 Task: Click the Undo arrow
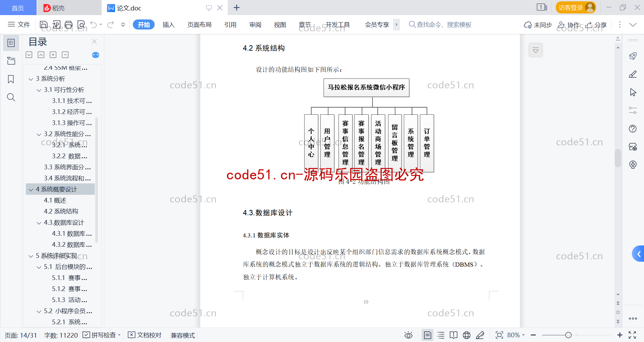coord(94,24)
